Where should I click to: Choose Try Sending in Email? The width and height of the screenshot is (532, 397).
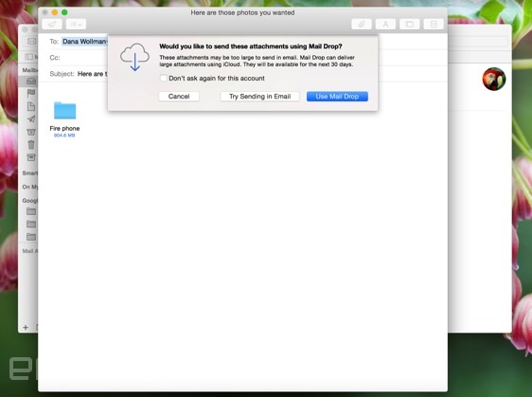(260, 97)
